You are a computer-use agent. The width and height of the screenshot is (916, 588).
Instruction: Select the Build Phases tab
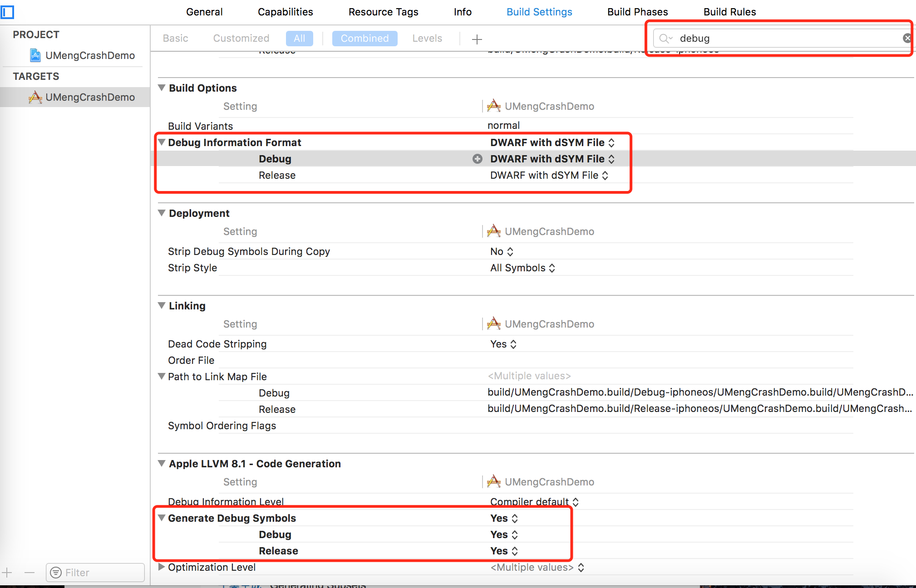(638, 12)
